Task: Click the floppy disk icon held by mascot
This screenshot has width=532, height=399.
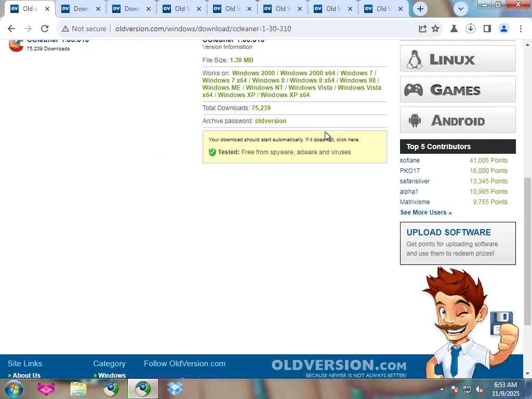Action: [x=501, y=323]
